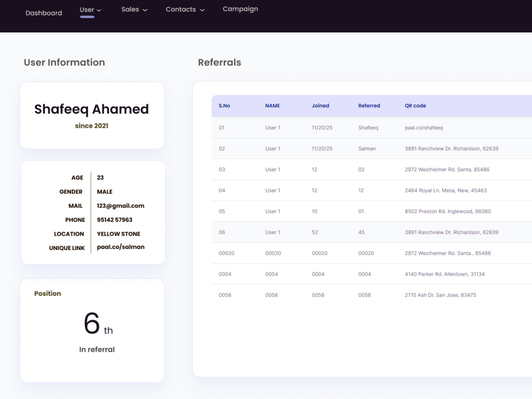Click 2464 Royal Ln. Mesa address
The width and height of the screenshot is (532, 399).
(446, 190)
